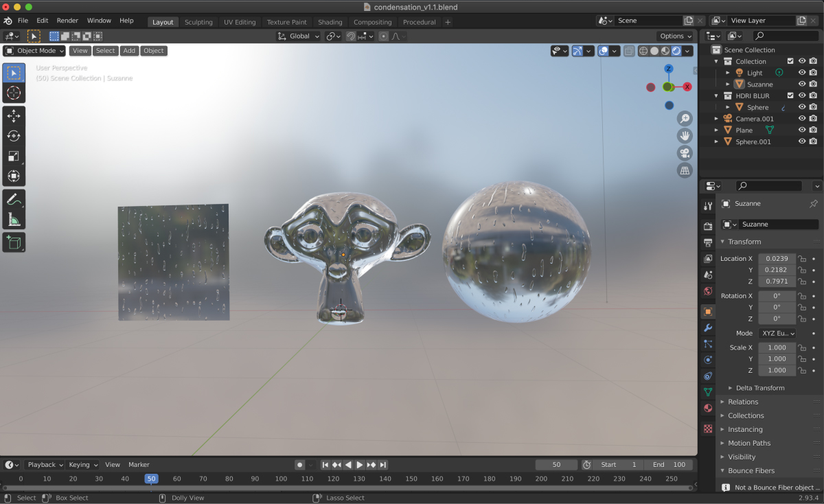The height and width of the screenshot is (504, 824).
Task: Toggle the Location X lock
Action: pyautogui.click(x=801, y=259)
